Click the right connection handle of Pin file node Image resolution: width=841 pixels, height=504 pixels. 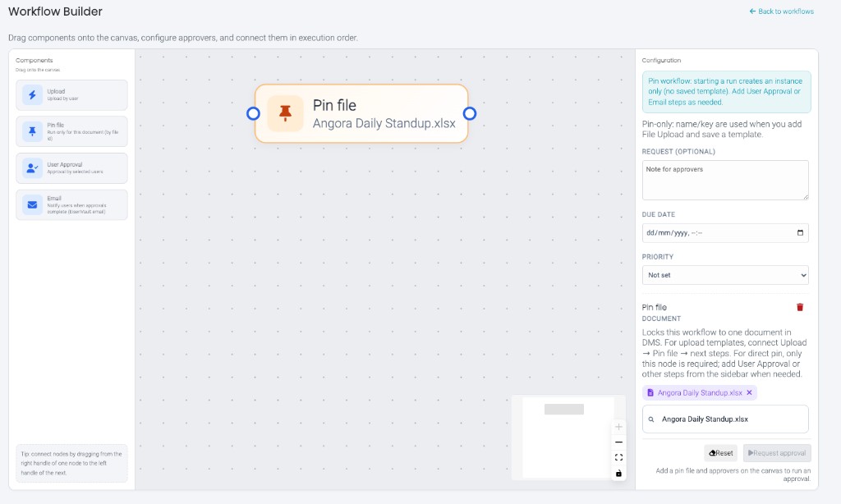point(469,113)
